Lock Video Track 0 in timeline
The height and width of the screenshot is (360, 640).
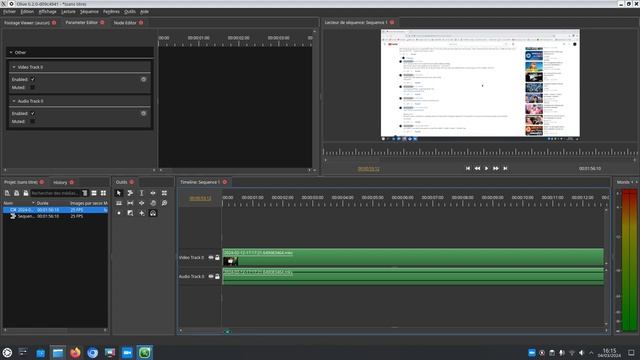click(217, 258)
